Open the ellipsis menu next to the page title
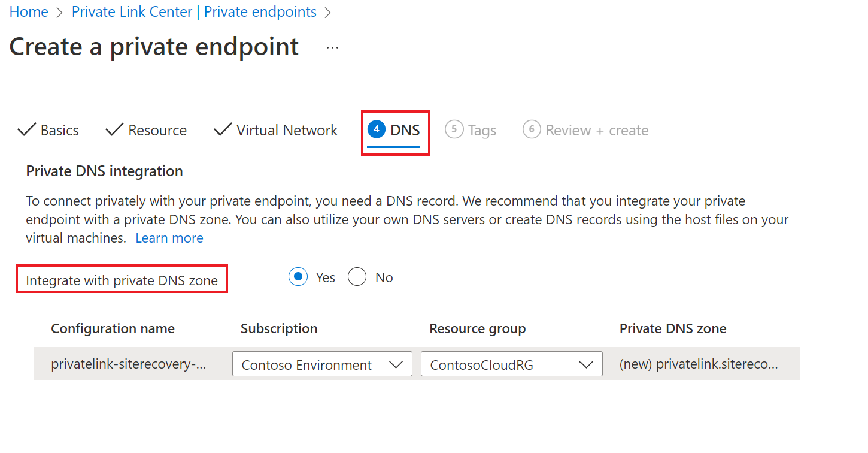 [332, 47]
